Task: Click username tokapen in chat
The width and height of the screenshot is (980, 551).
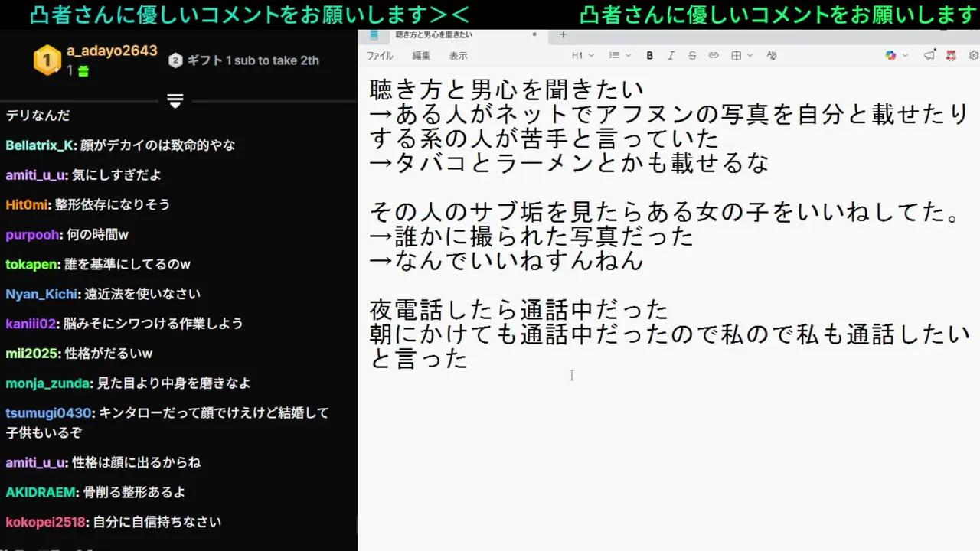Action: coord(32,265)
